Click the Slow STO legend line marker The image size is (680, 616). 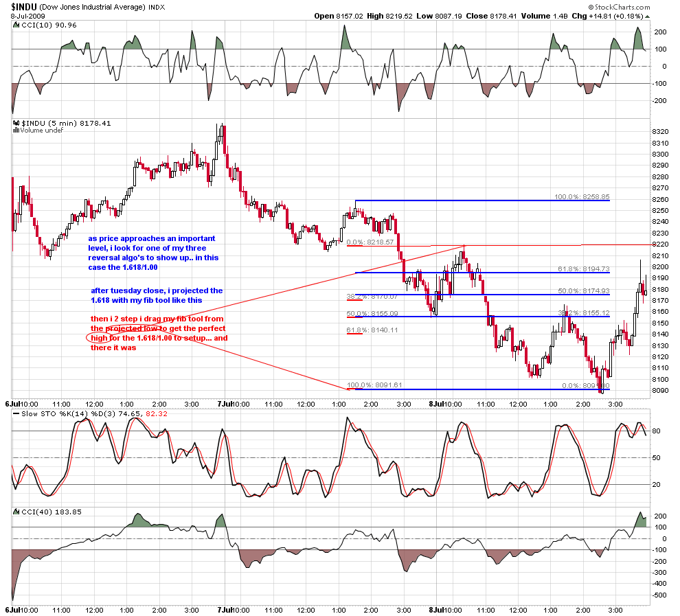pyautogui.click(x=16, y=413)
